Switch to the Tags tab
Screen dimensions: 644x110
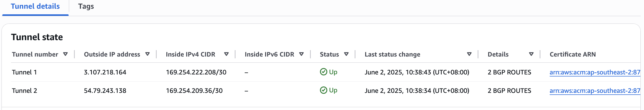[86, 6]
